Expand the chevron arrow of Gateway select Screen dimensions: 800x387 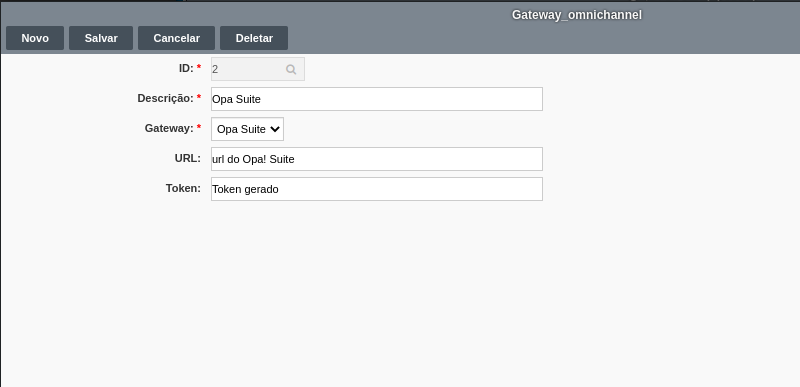(274, 130)
